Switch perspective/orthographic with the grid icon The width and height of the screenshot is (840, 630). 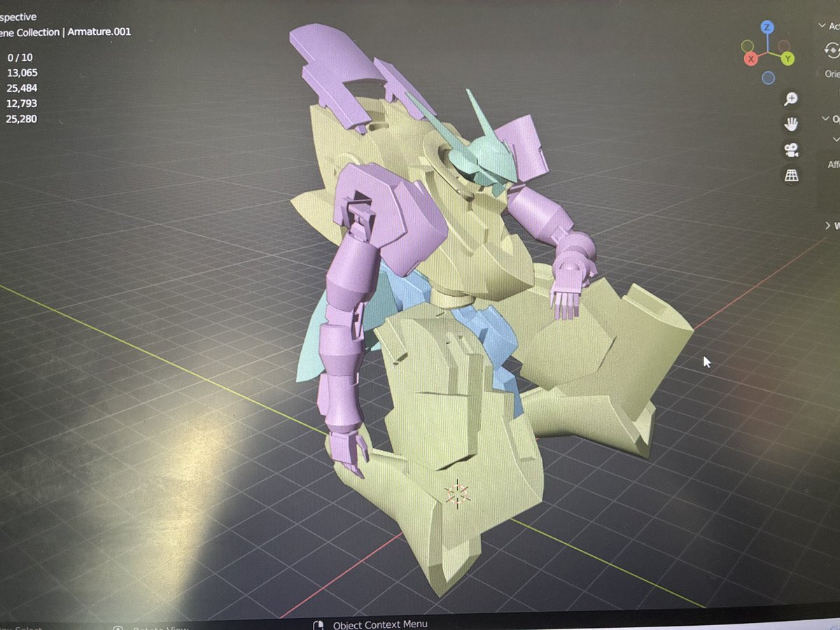(791, 175)
